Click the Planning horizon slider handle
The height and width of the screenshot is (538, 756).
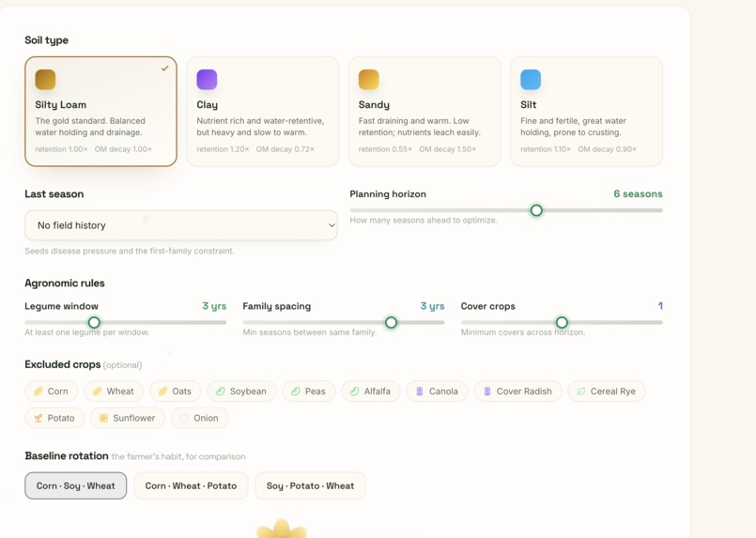536,210
